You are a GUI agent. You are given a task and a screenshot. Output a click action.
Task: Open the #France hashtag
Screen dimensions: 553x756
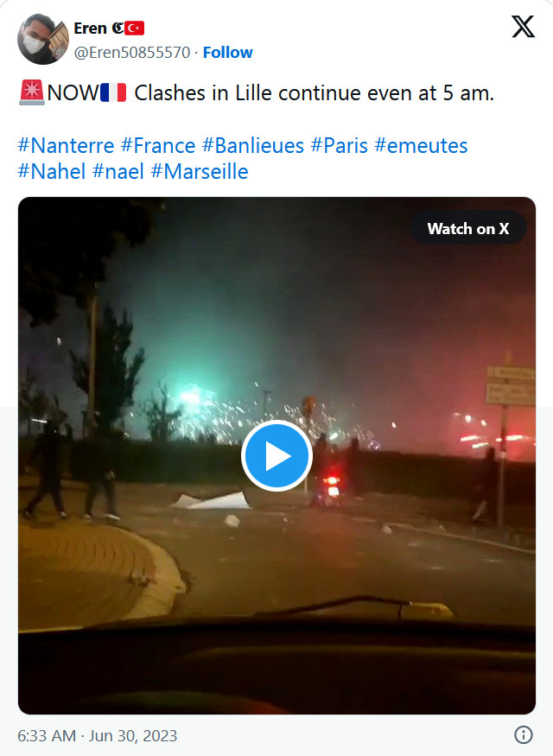(158, 145)
